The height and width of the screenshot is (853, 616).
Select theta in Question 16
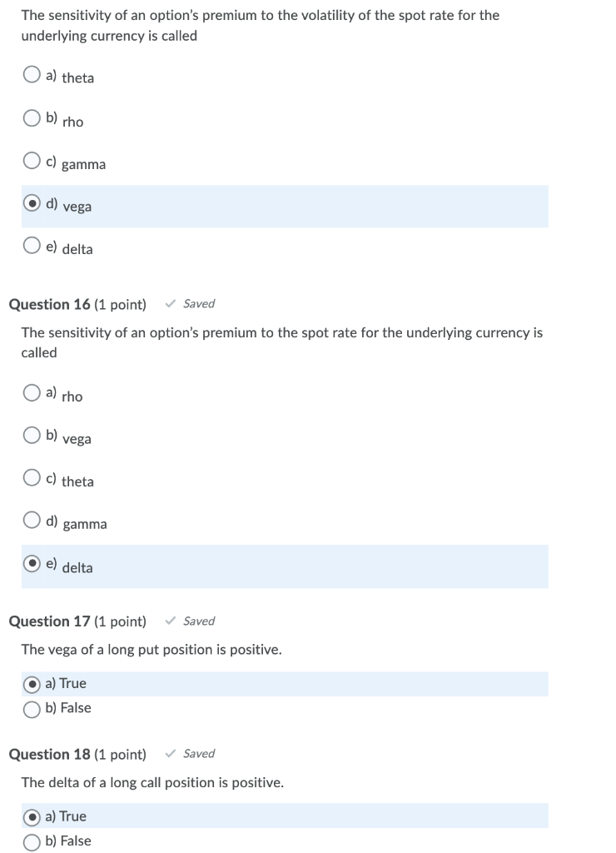[x=31, y=477]
